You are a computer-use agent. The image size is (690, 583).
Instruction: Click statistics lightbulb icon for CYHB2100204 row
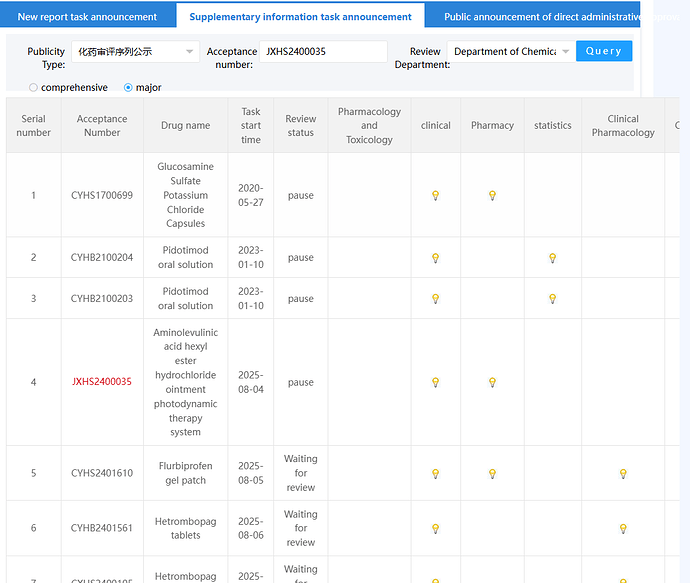[552, 258]
